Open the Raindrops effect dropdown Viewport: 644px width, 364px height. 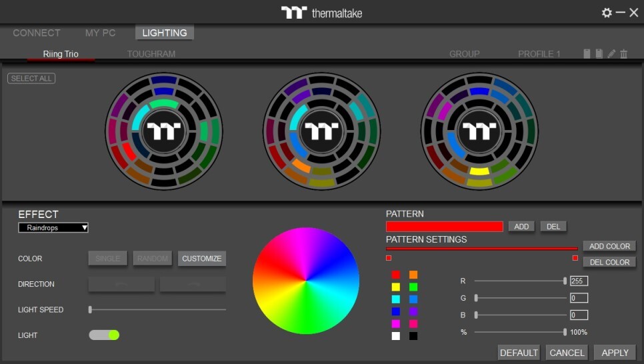coord(53,227)
